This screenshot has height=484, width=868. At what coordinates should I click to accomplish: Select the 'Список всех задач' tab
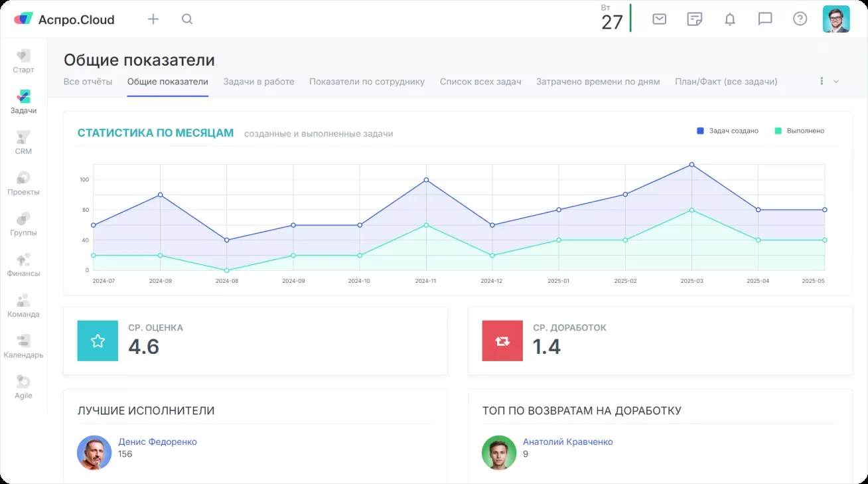(x=480, y=82)
